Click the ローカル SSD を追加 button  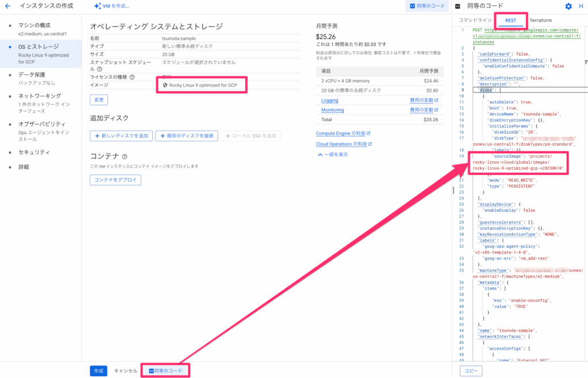tap(250, 135)
